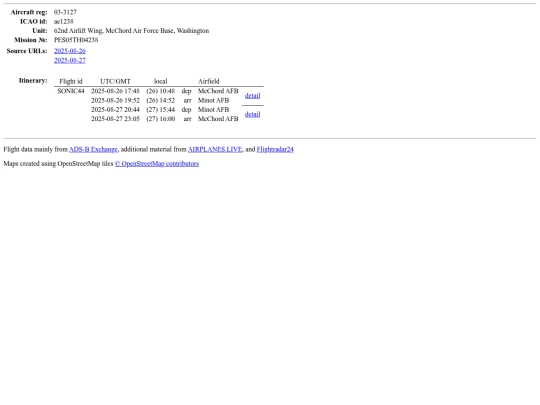
Task: Open the OpenStreetMap contributors link
Action: click(x=157, y=164)
